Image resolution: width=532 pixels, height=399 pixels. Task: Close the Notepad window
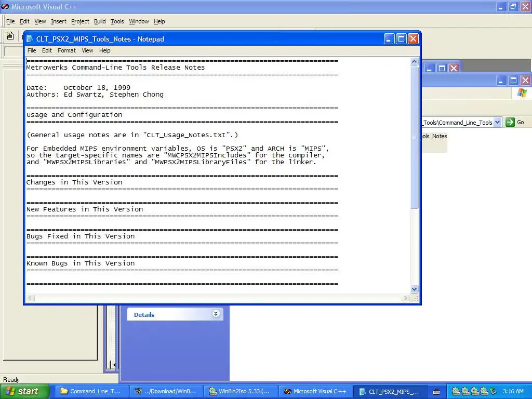click(x=413, y=39)
